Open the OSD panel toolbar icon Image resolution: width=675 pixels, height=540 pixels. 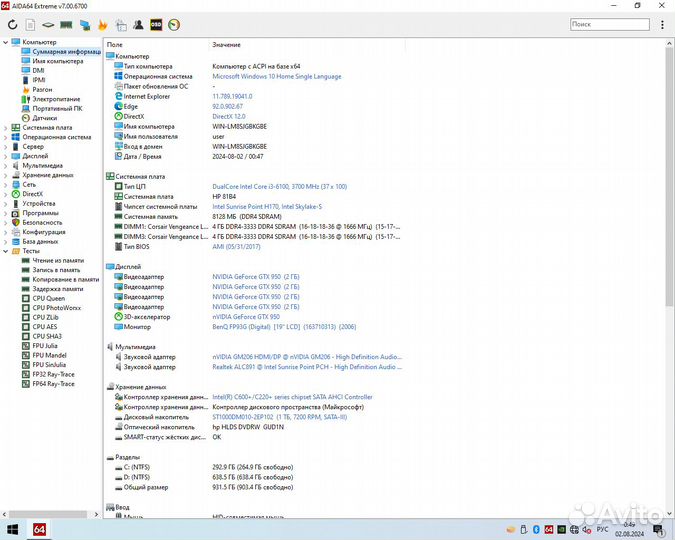tap(156, 24)
